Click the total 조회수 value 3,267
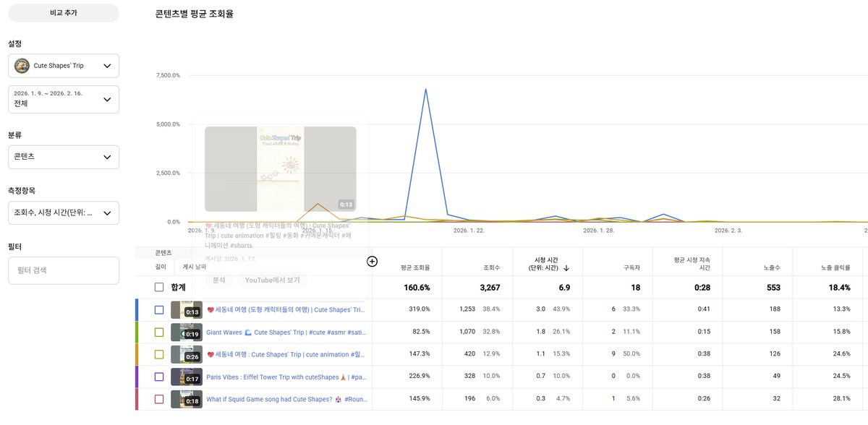868x425 pixels. pos(490,288)
